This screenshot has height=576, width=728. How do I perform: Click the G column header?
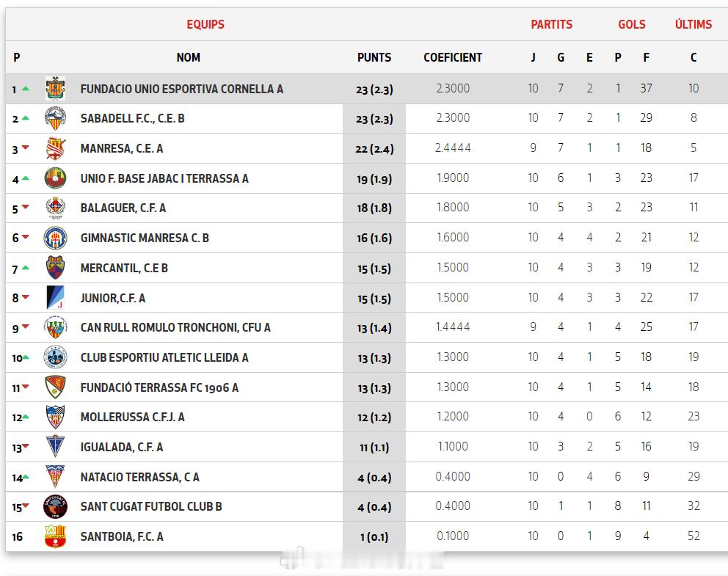point(561,57)
